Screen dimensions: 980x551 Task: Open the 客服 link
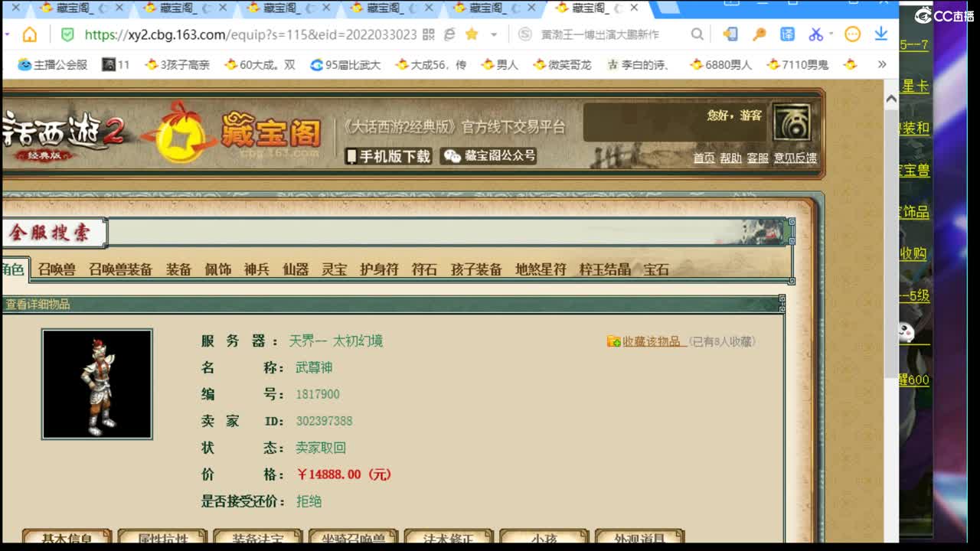(x=757, y=158)
